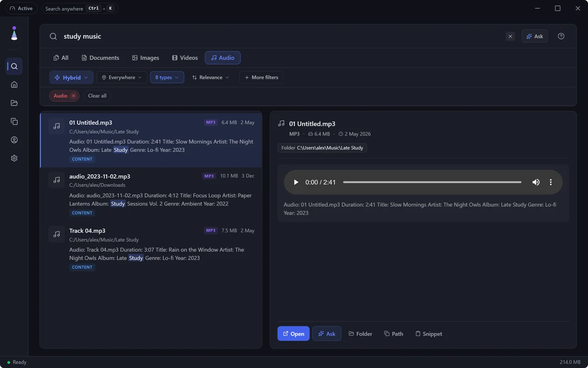Viewport: 588px width, 368px height.
Task: Select the Audio tab
Action: coord(223,58)
